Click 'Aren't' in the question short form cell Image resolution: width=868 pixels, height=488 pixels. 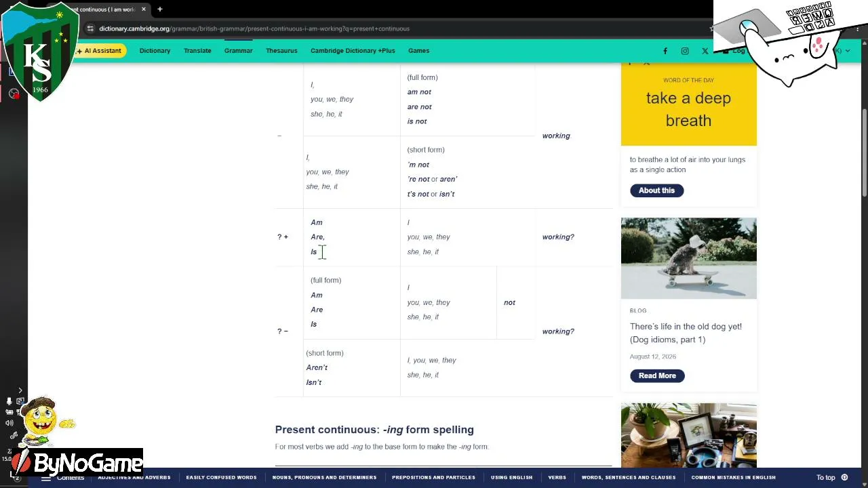(317, 368)
